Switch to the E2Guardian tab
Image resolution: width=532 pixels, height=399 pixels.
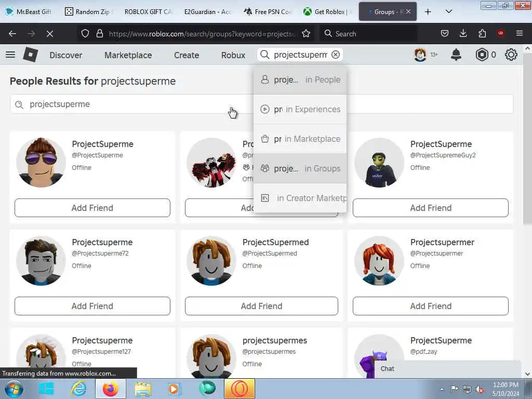click(208, 12)
